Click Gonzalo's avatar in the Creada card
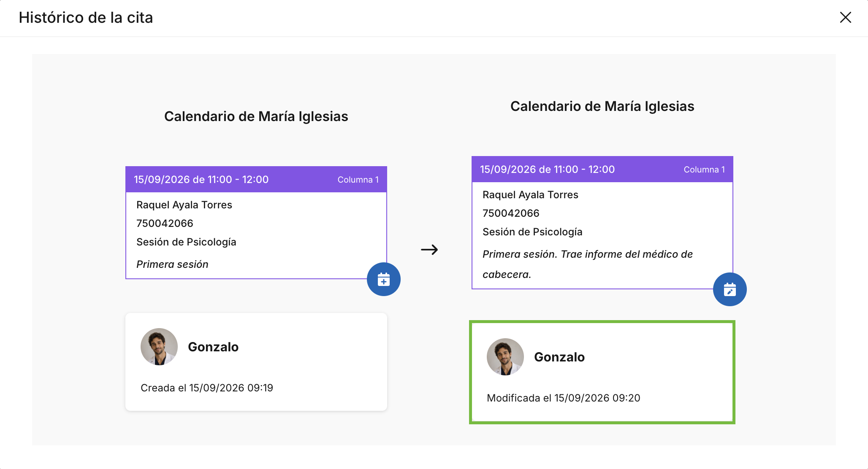868x469 pixels. (159, 347)
